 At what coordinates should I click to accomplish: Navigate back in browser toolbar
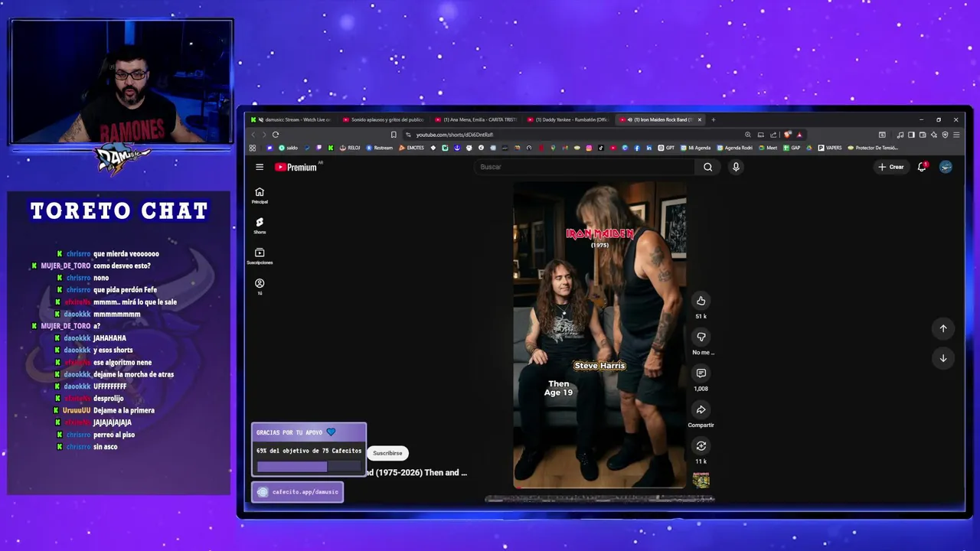tap(253, 135)
